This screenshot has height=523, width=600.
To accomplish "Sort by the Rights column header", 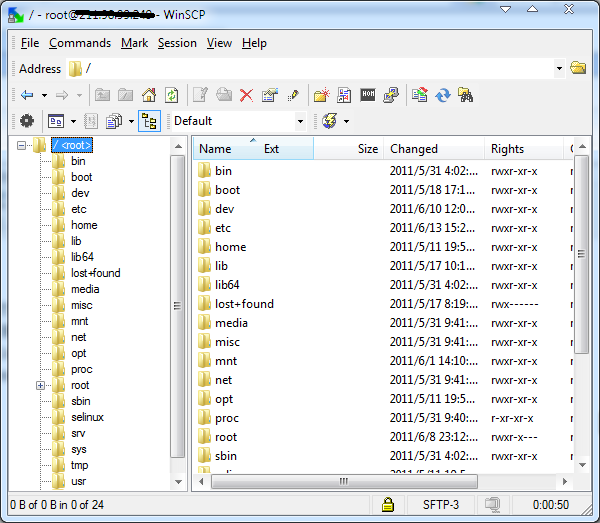I will pos(523,149).
